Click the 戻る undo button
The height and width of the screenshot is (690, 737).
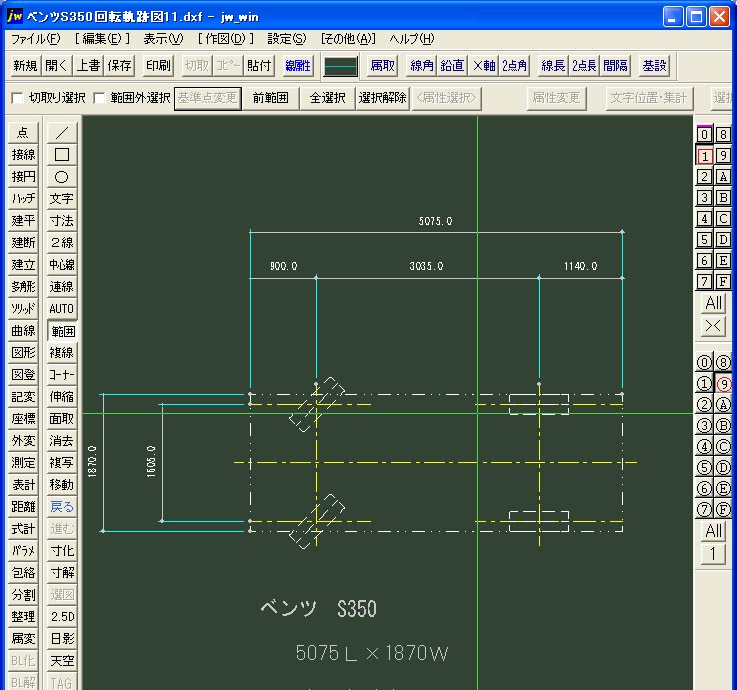62,507
